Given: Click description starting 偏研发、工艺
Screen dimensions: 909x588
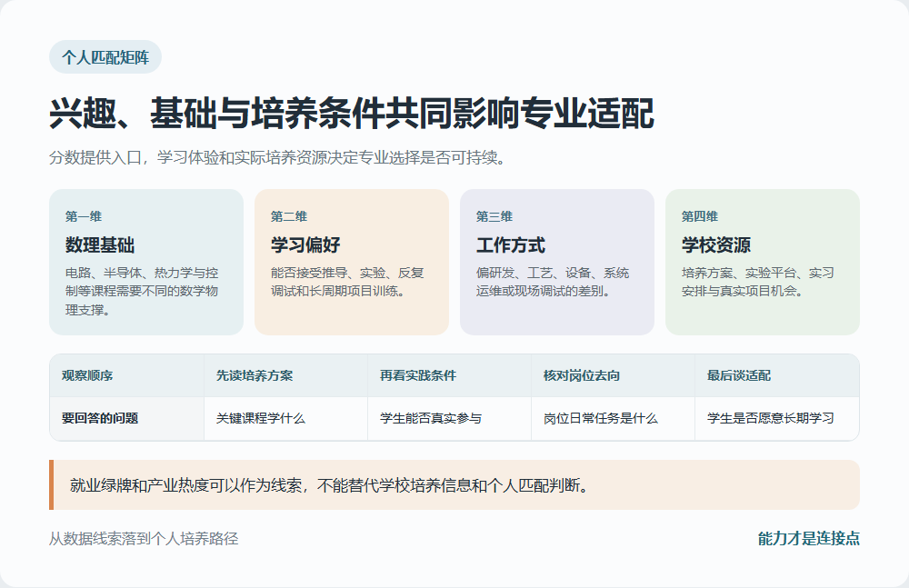Looking at the screenshot, I should [553, 282].
